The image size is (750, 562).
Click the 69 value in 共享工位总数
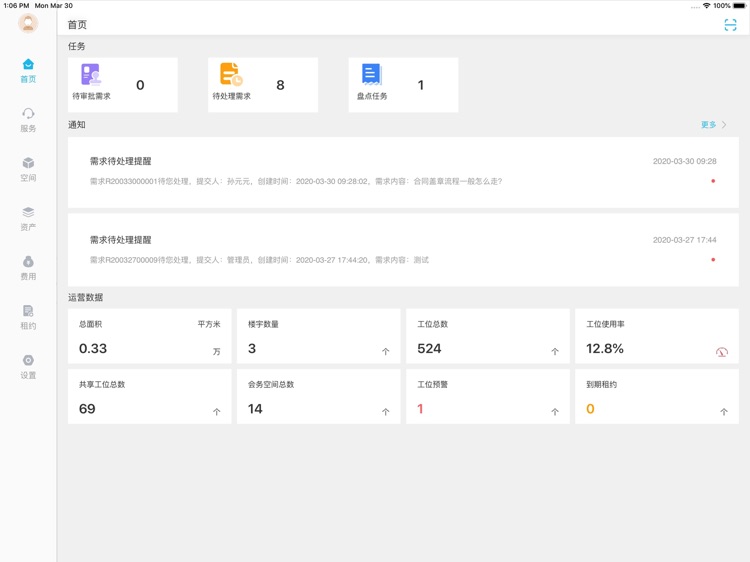point(87,409)
